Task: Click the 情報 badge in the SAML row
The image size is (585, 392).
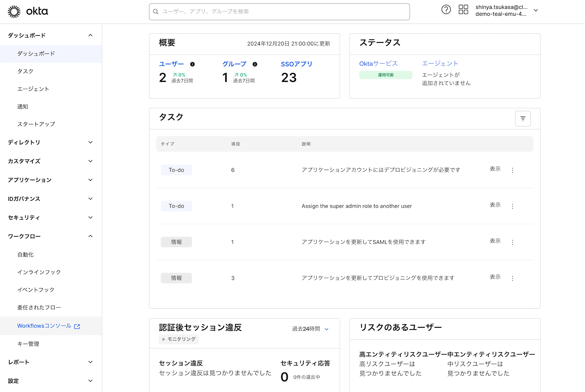Action: pos(176,242)
